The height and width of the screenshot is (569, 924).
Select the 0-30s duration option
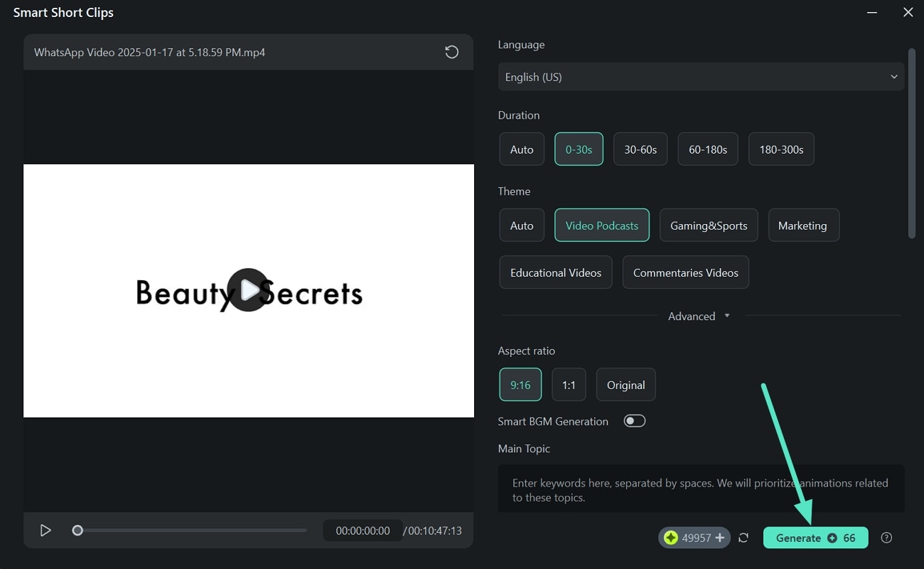point(579,149)
